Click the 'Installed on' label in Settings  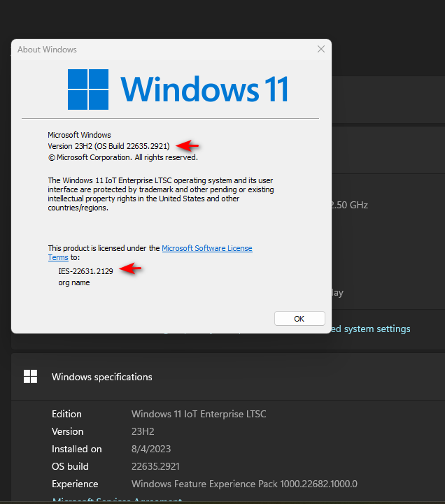point(76,449)
